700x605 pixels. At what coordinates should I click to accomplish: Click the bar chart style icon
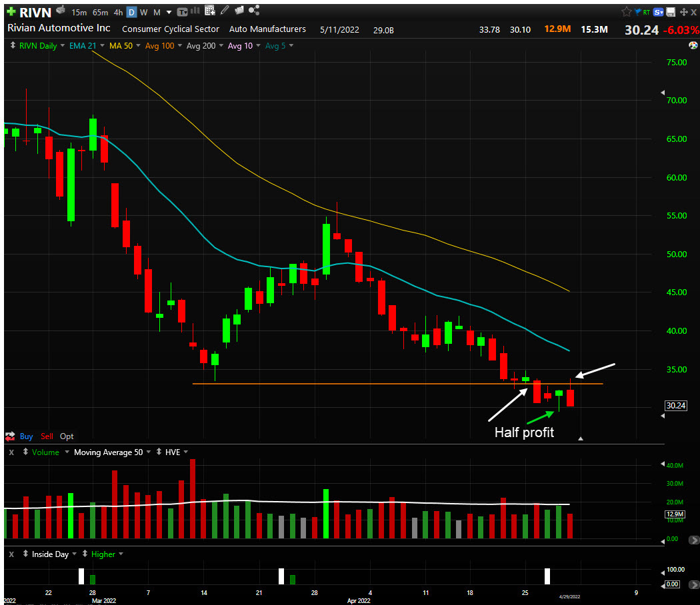pos(195,10)
